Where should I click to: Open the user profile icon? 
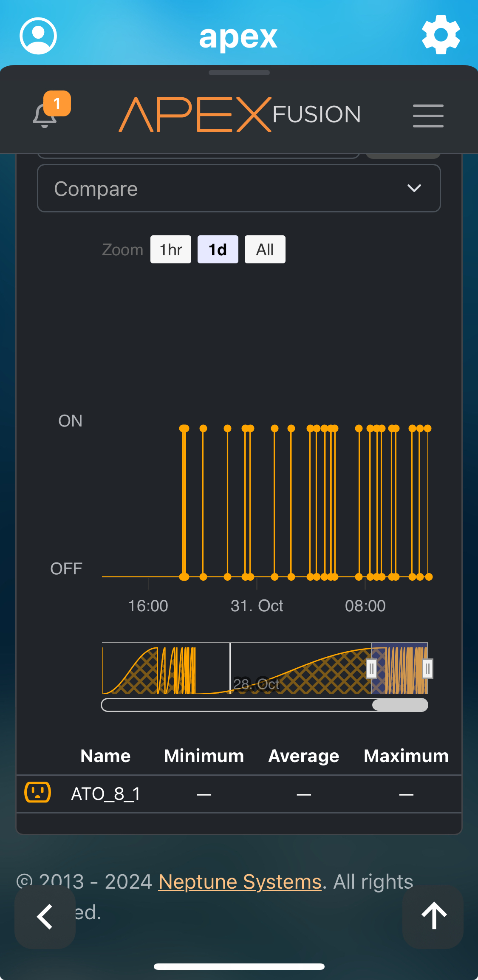(x=38, y=36)
